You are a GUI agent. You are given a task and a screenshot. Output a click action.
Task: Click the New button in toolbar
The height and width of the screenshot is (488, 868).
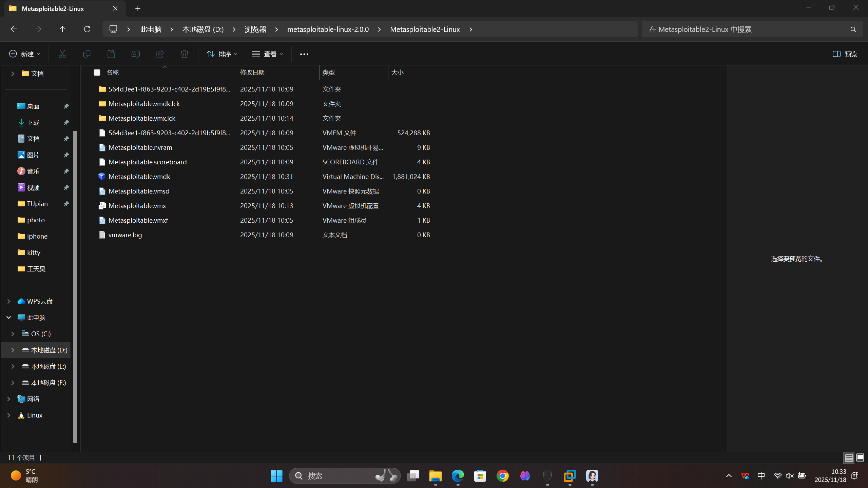tap(24, 54)
